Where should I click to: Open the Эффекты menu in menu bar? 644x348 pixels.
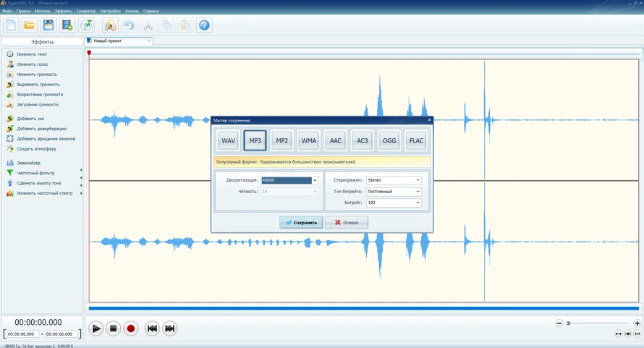pos(63,12)
